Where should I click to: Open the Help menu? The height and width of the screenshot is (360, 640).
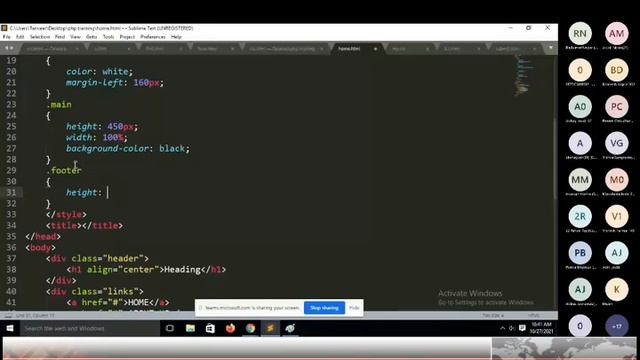tap(176, 37)
